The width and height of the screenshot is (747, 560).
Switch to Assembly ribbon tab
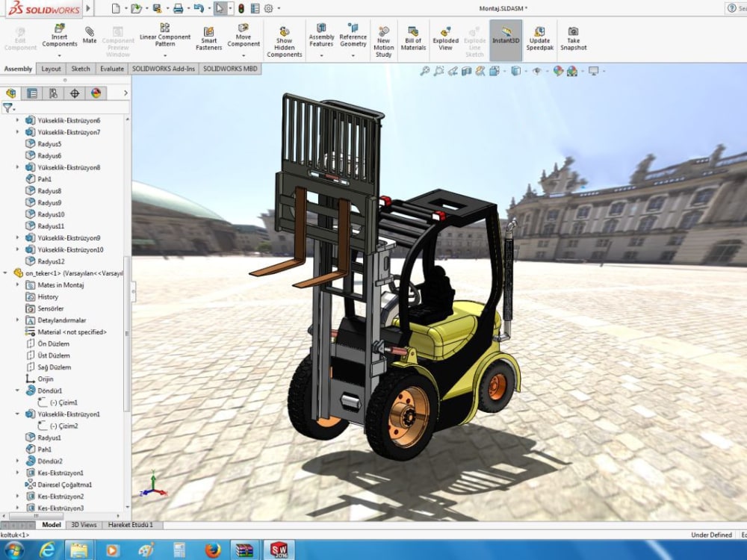pos(18,69)
